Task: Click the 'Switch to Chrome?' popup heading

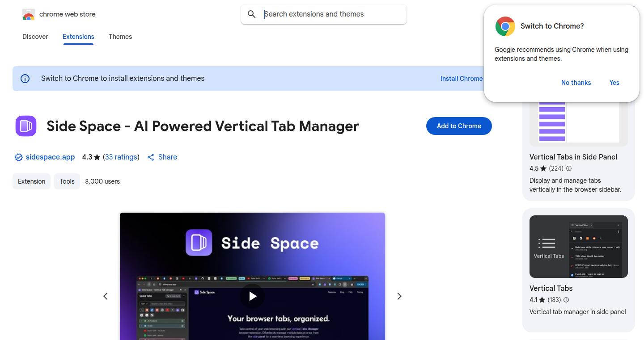Action: click(x=552, y=26)
